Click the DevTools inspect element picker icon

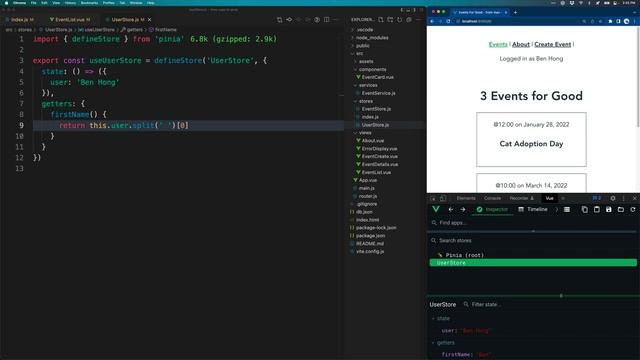[433, 198]
